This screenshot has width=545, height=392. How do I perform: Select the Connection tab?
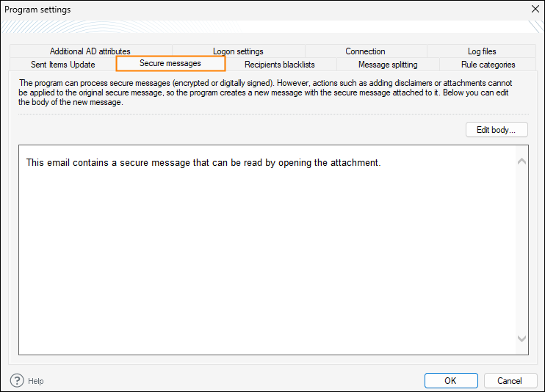point(365,51)
